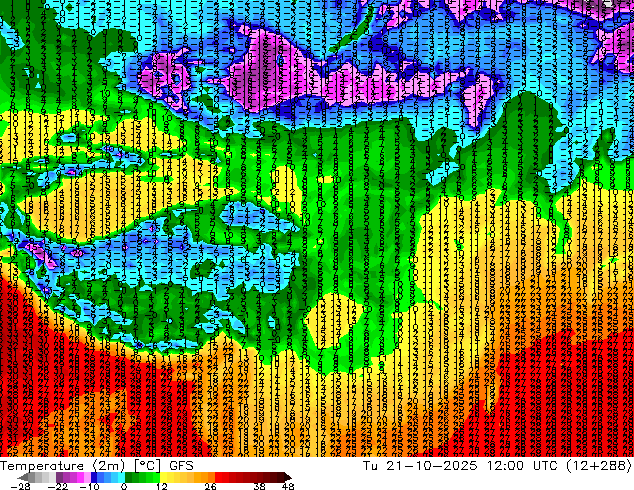The width and height of the screenshot is (634, 490).
Task: Click the "Tu 21-10-2025" date text
Action: pos(420,466)
